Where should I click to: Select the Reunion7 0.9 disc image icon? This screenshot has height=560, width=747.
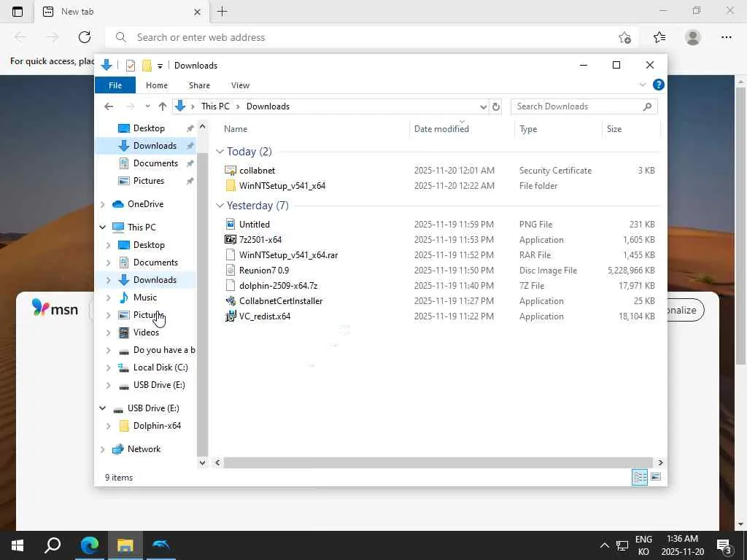(230, 270)
